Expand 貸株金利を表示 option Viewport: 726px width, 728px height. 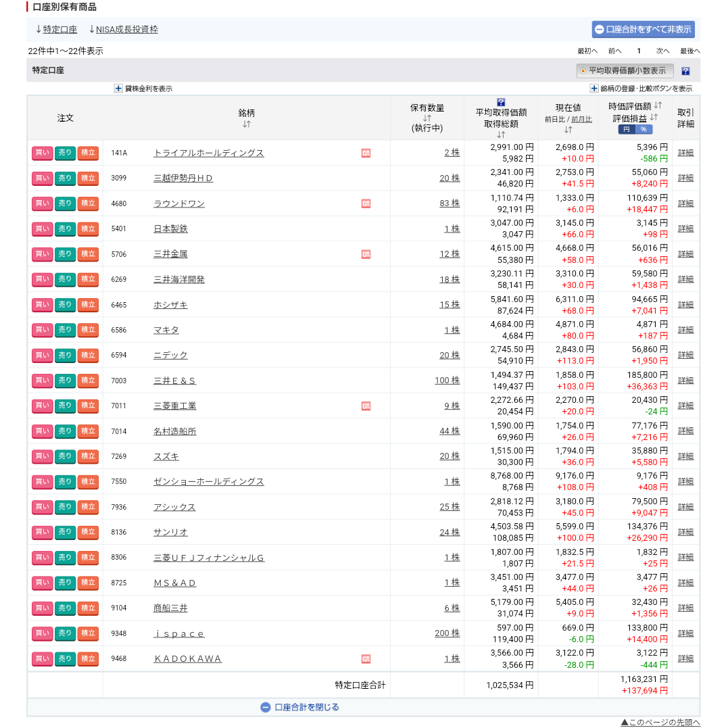143,89
